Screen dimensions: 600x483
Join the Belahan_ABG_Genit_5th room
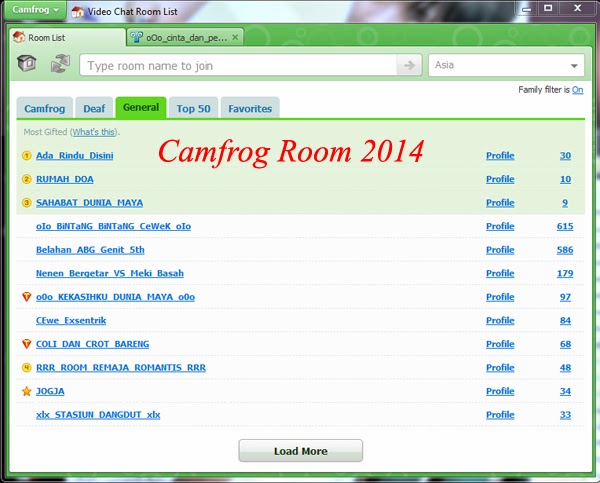pyautogui.click(x=90, y=250)
